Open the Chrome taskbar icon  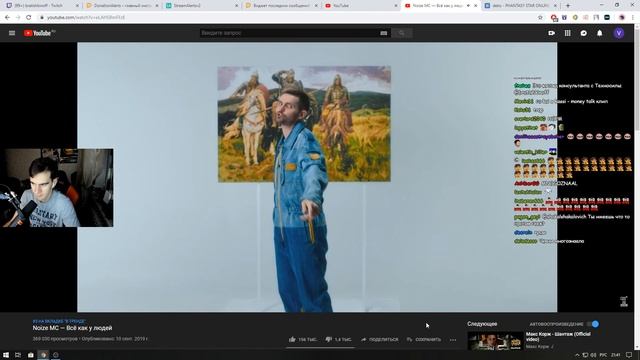43,355
